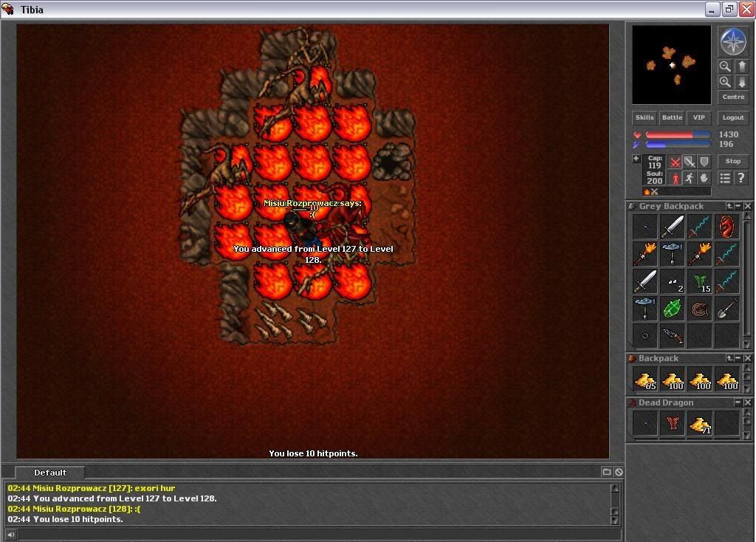Image resolution: width=756 pixels, height=542 pixels.
Task: Open the Battle list
Action: 672,117
